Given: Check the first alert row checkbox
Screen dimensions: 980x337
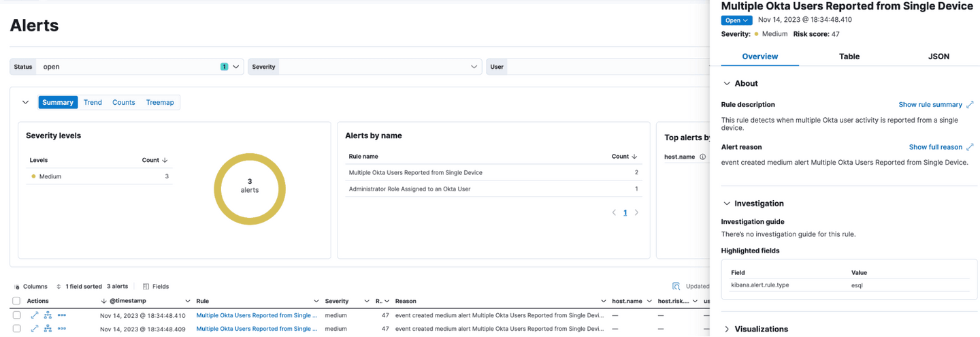Looking at the screenshot, I should (16, 315).
